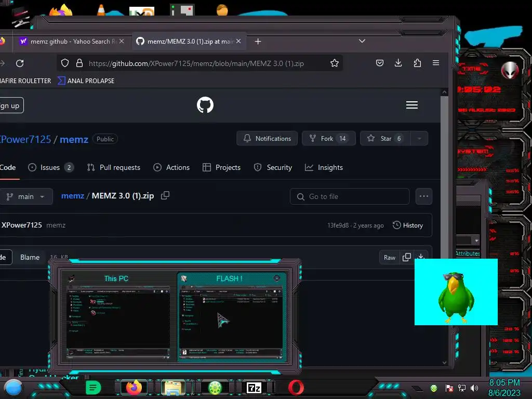
Task: Open 7-Zip on taskbar
Action: pyautogui.click(x=254, y=388)
